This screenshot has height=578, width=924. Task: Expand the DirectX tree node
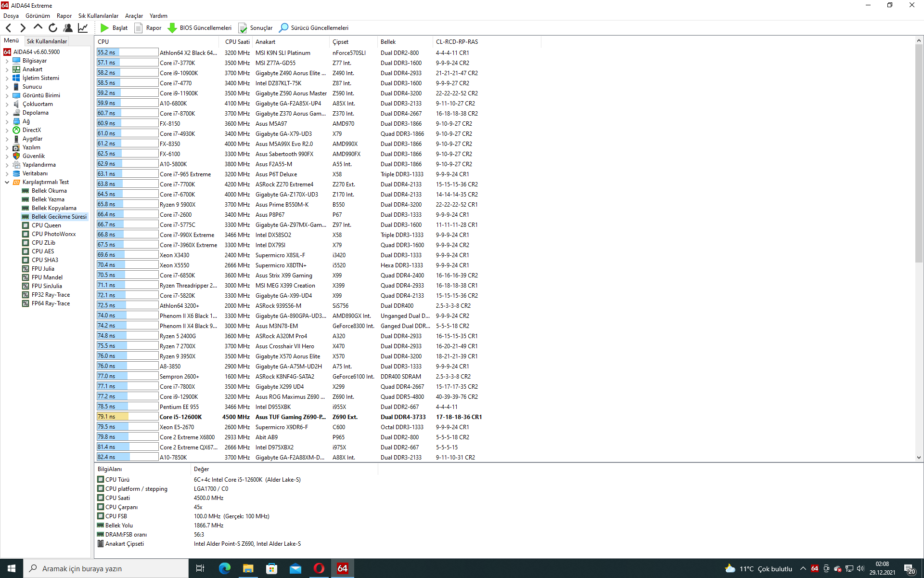tap(7, 131)
